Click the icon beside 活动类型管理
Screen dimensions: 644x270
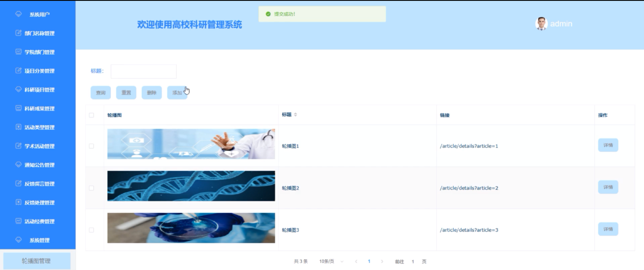(x=18, y=127)
